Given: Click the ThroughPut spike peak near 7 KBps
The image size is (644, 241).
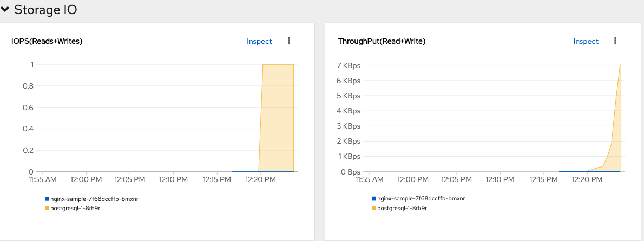Looking at the screenshot, I should pyautogui.click(x=620, y=66).
